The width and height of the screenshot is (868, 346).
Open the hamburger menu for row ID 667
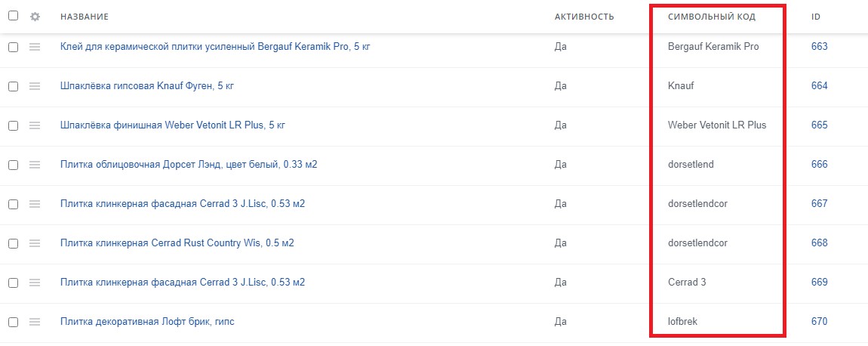pos(35,204)
